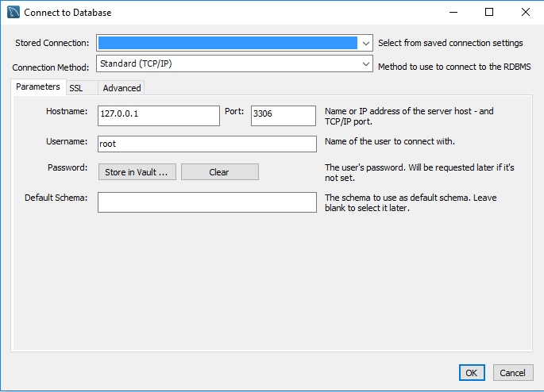Minimize the Connect to Database window
The height and width of the screenshot is (392, 544).
click(453, 13)
